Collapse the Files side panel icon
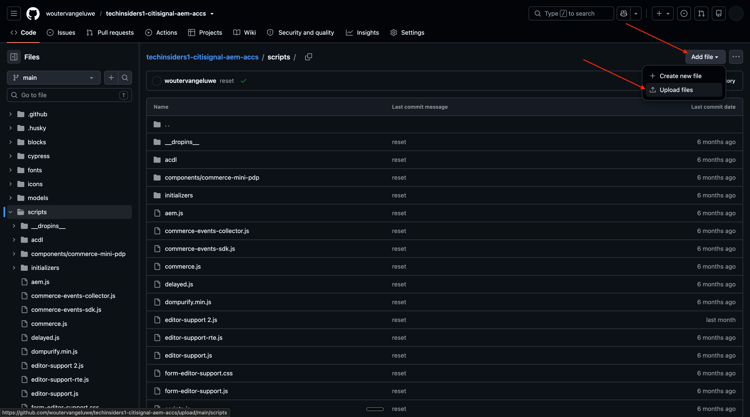750x417 pixels. pyautogui.click(x=14, y=57)
